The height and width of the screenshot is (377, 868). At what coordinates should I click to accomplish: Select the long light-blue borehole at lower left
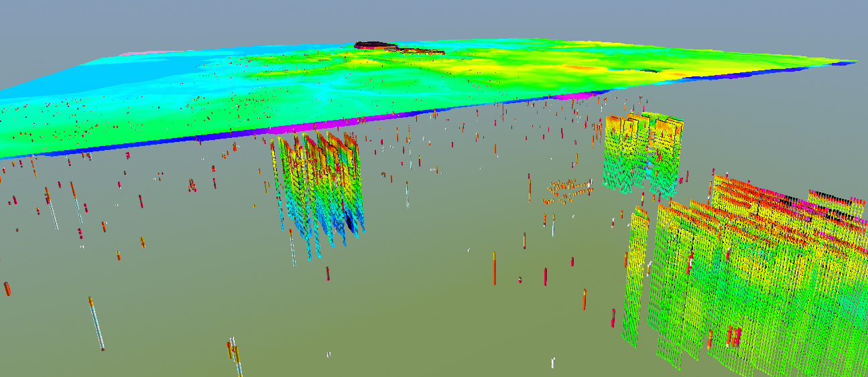tap(97, 323)
